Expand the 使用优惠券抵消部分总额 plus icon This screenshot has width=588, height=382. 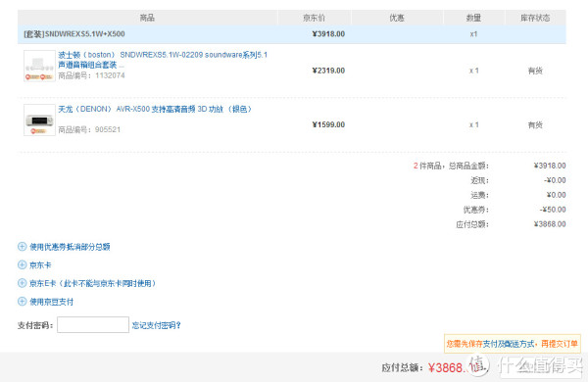click(23, 246)
